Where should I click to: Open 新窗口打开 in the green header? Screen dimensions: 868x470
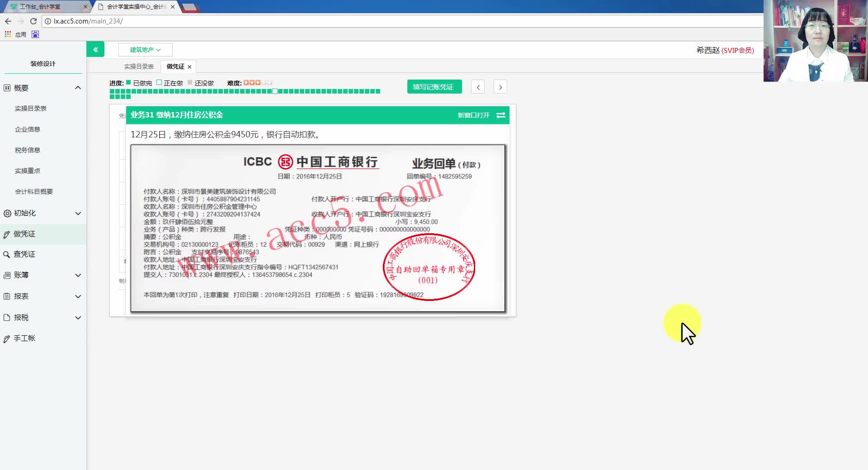point(472,115)
